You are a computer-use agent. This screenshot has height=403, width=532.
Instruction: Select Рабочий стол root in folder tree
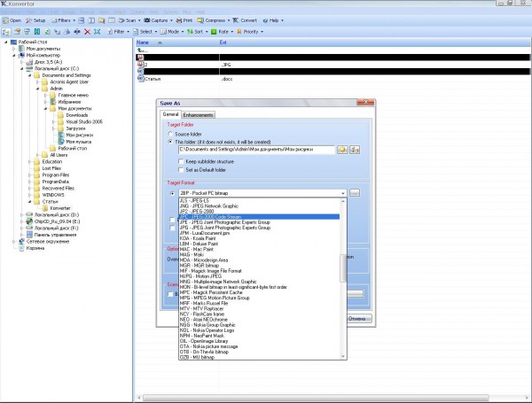(33, 42)
